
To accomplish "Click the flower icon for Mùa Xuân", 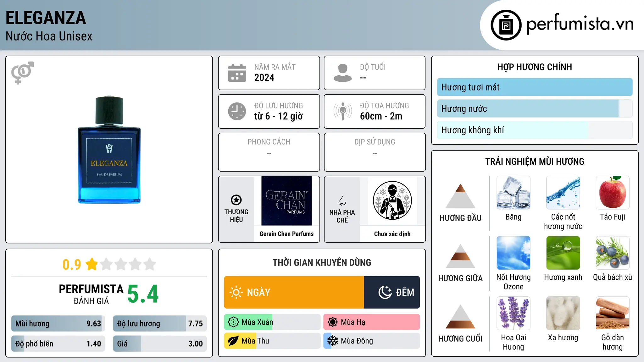I will point(233,322).
